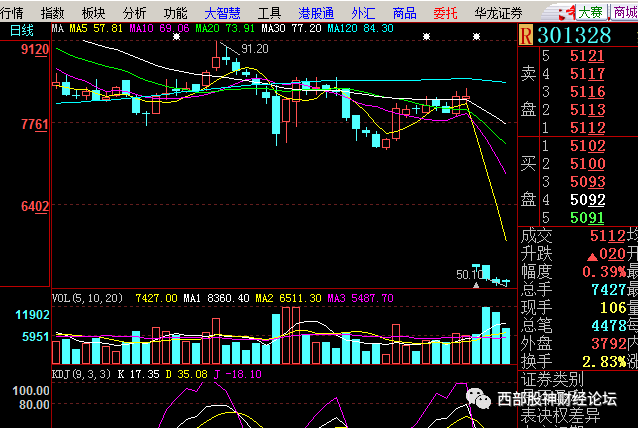Select the 日线 daily period label

click(22, 31)
